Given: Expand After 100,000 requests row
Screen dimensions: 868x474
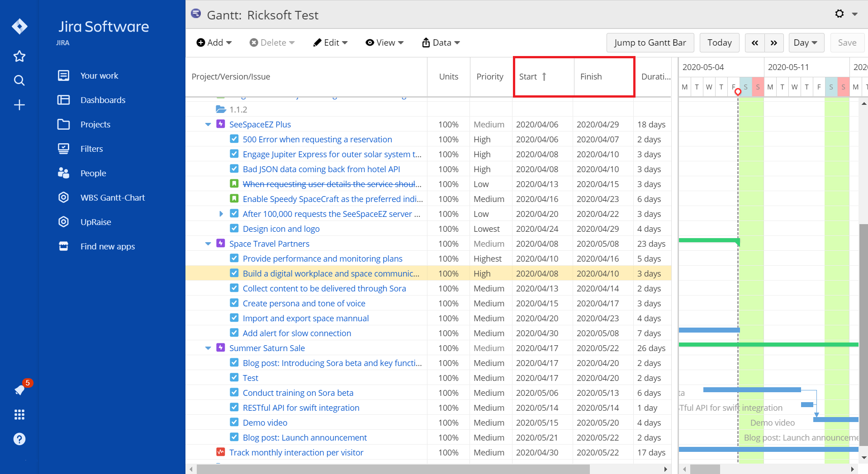Looking at the screenshot, I should [221, 214].
